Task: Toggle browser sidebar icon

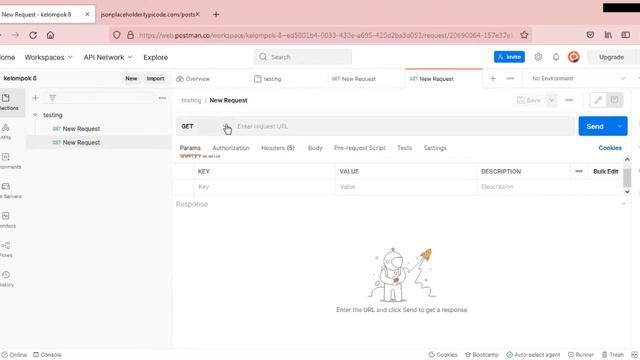Action: (626, 35)
